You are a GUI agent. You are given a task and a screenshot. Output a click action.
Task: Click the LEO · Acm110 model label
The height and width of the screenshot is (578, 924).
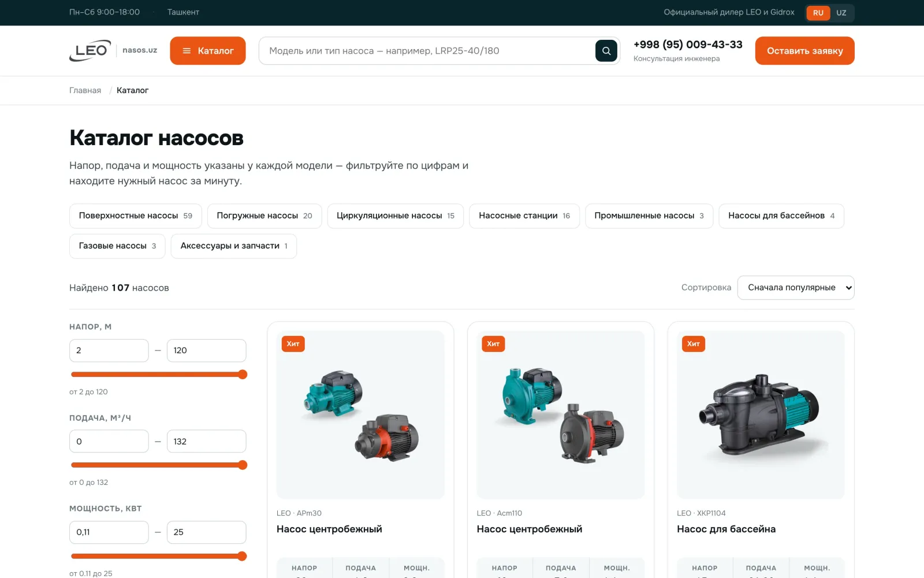(500, 513)
